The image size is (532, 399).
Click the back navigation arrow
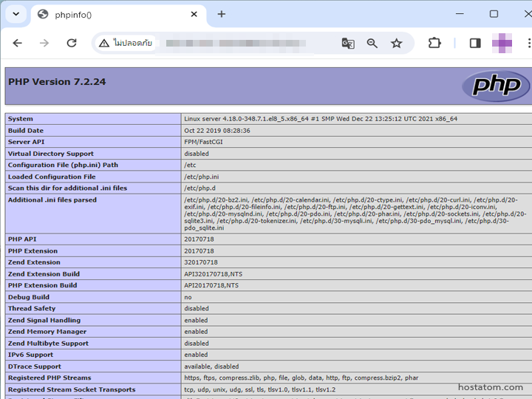coord(18,43)
